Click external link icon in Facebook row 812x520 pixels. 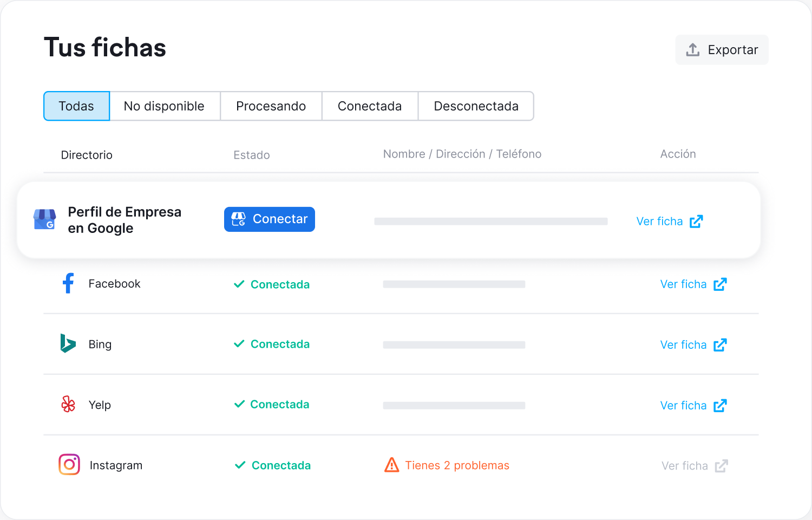pos(720,284)
